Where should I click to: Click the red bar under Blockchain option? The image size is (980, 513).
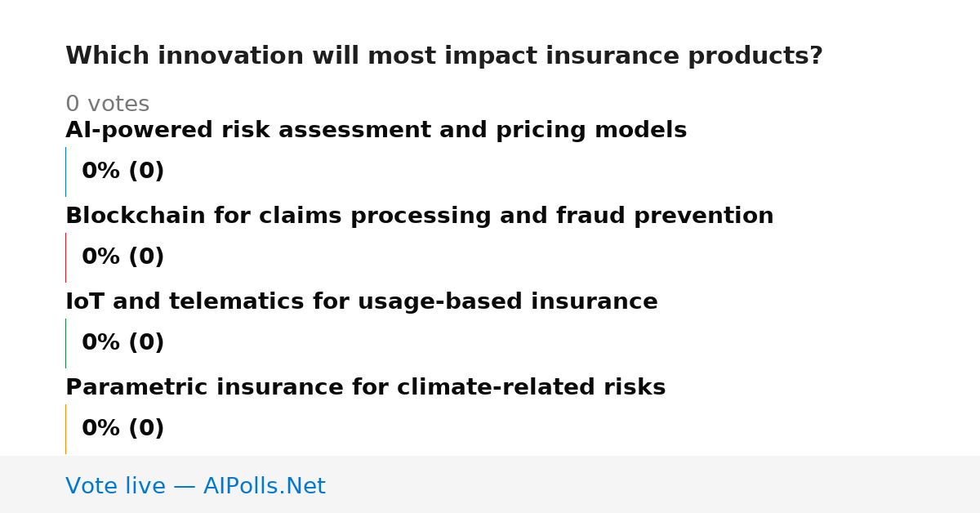click(x=65, y=257)
